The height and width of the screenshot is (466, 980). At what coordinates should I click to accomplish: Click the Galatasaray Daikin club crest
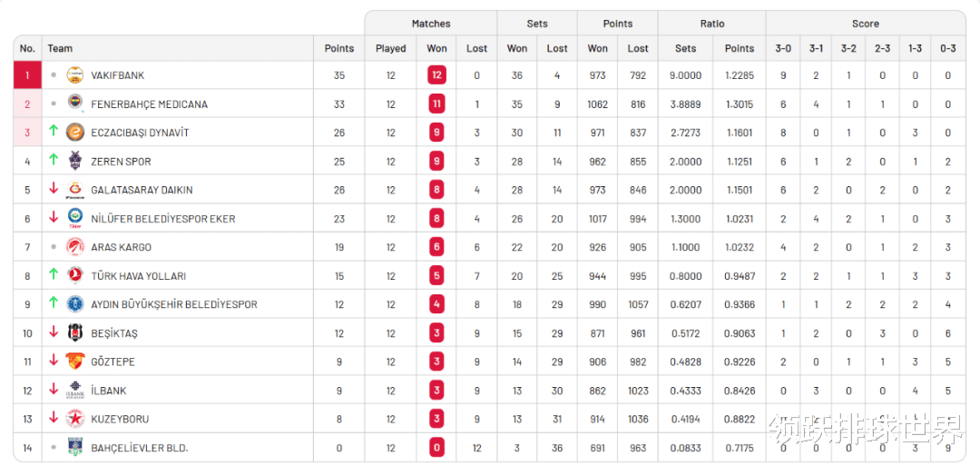[75, 190]
